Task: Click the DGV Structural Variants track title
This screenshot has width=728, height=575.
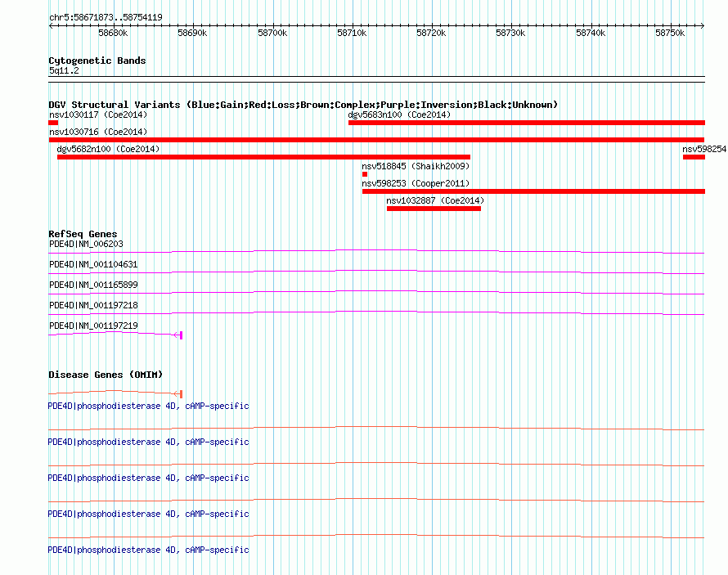Action: [303, 105]
